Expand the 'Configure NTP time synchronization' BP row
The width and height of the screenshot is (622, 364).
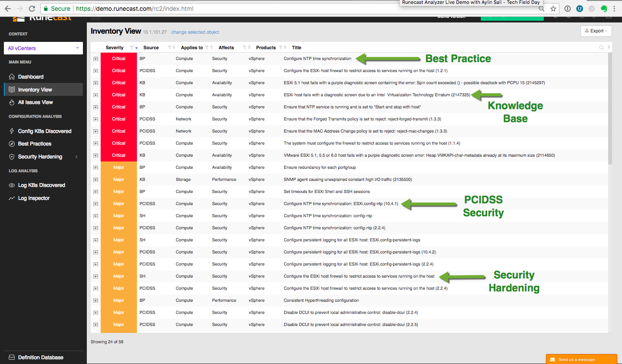tap(96, 59)
